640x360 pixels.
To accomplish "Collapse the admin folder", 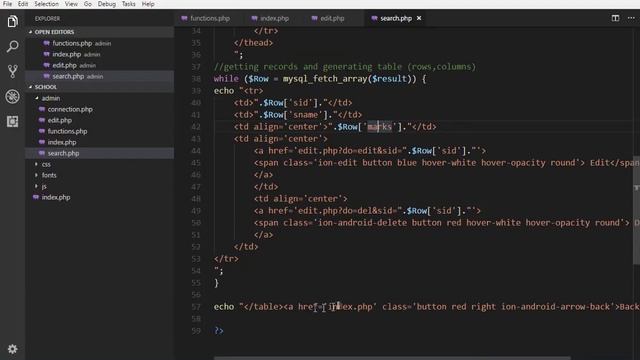I will click(x=37, y=98).
